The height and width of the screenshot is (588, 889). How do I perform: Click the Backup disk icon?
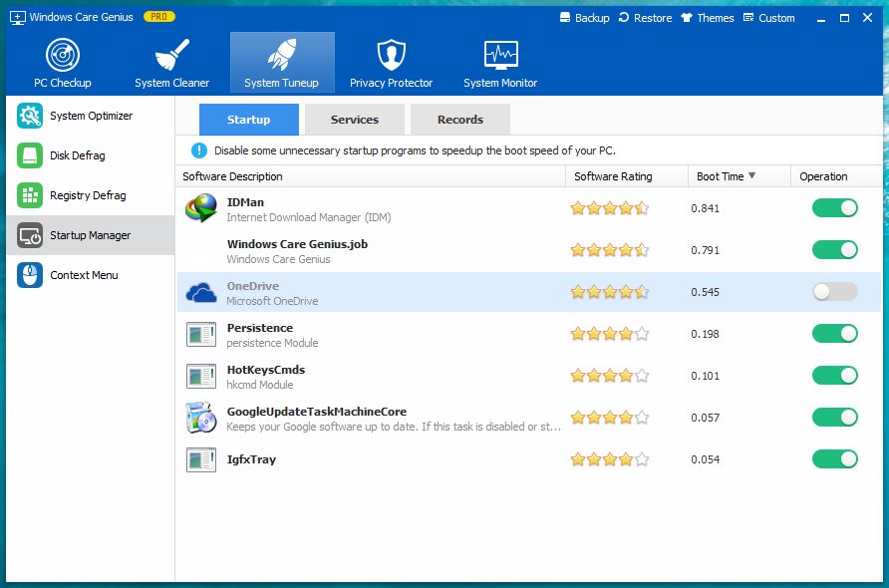(565, 17)
